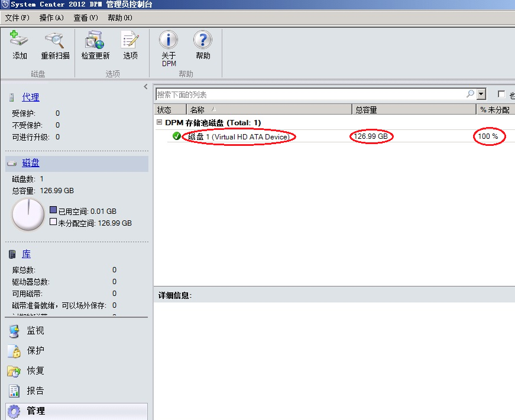
Task: Toggle the checkbox right of search box
Action: pyautogui.click(x=501, y=94)
